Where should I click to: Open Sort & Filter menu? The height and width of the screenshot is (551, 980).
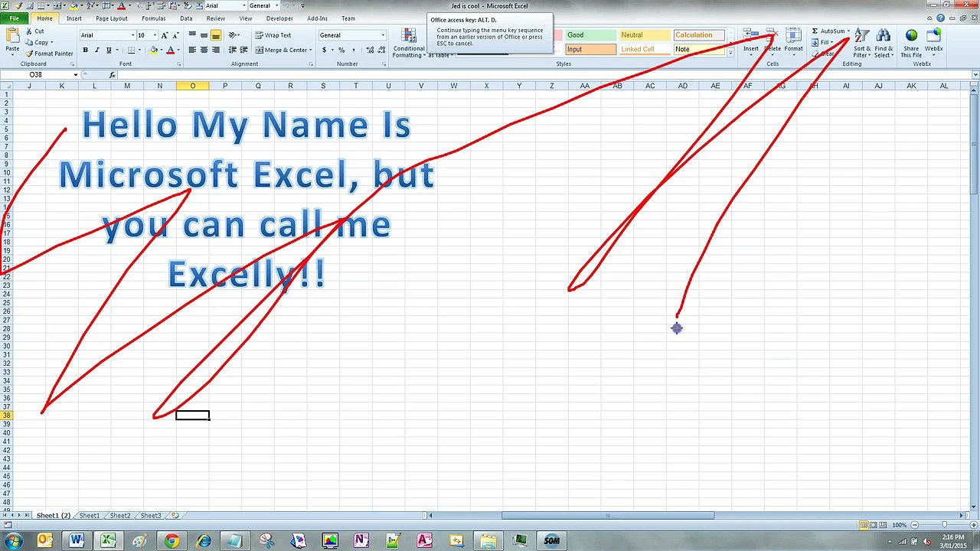[x=862, y=44]
